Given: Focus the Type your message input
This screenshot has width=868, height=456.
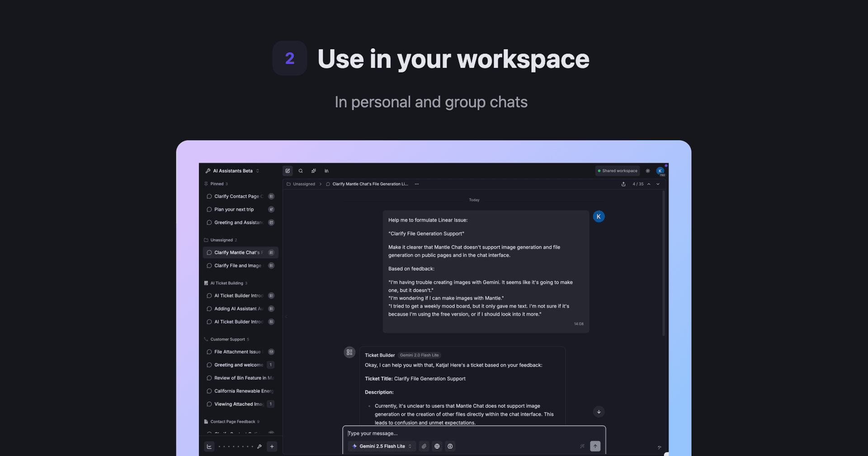Looking at the screenshot, I should click(x=474, y=433).
